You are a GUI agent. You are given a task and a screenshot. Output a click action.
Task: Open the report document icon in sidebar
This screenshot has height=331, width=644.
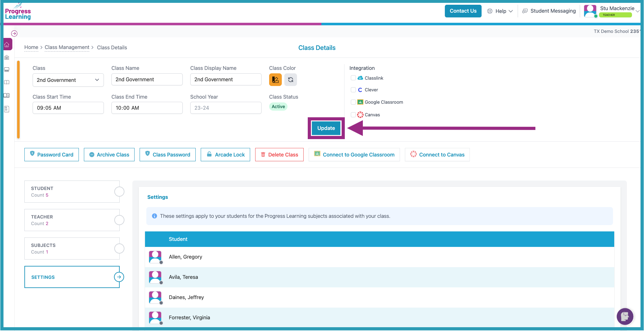tap(7, 109)
